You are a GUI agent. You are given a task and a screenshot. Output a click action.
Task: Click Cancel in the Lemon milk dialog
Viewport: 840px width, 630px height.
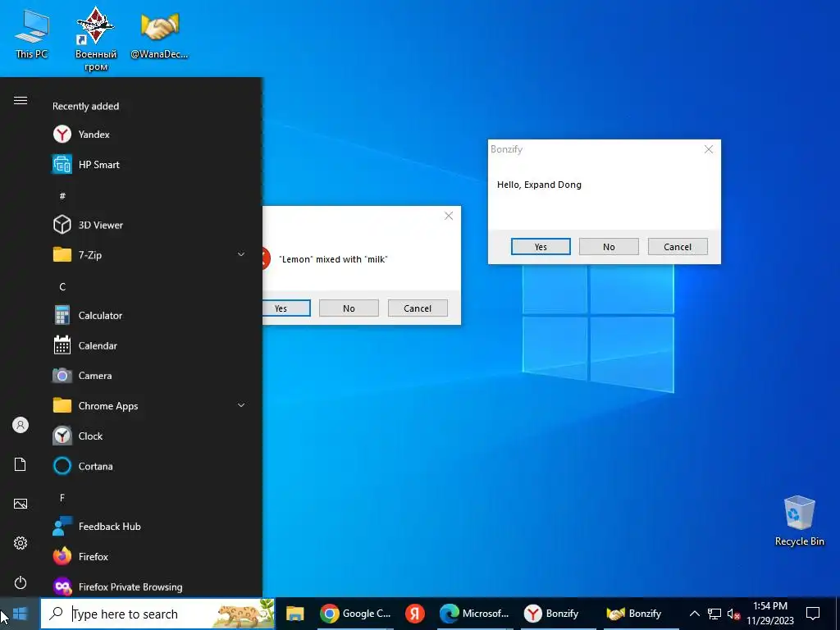418,308
